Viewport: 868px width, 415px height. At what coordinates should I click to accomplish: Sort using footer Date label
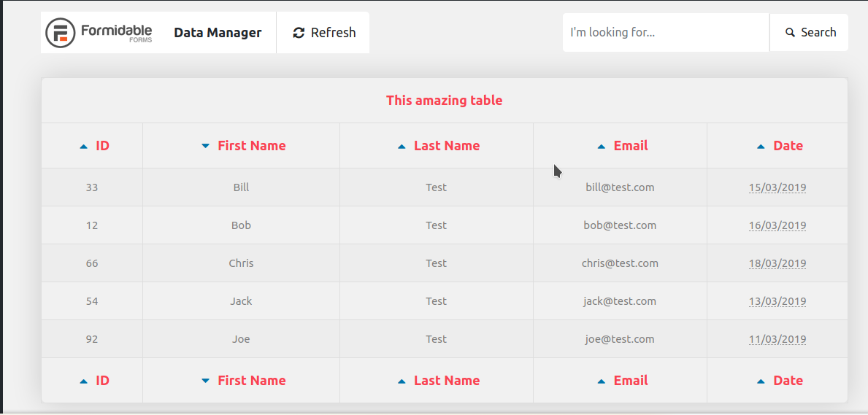[x=788, y=380]
